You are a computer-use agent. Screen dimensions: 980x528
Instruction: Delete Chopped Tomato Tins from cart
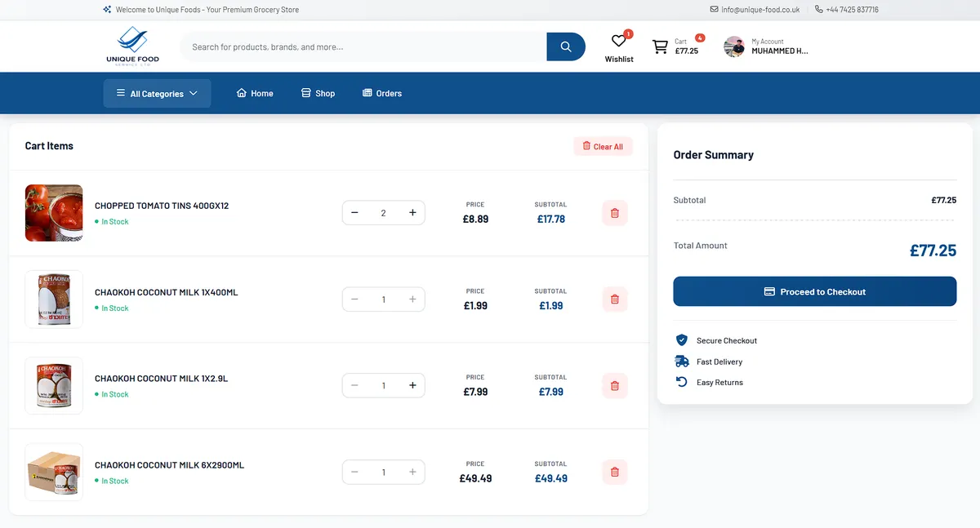tap(615, 213)
